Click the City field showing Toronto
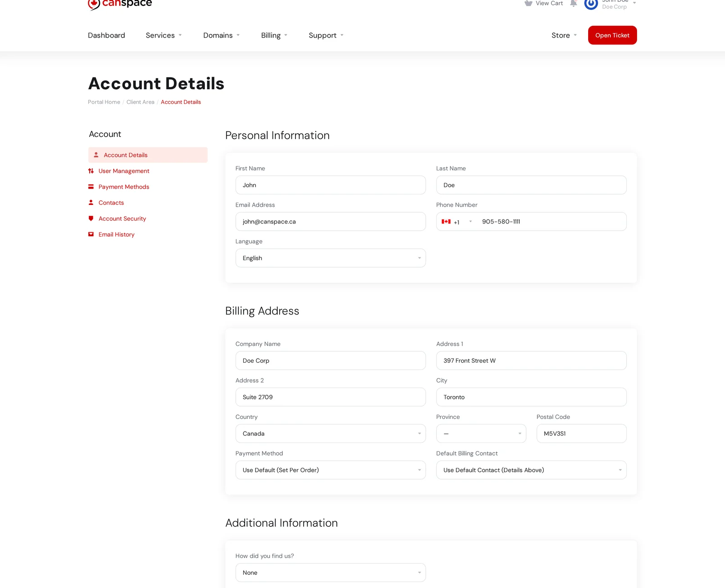Image resolution: width=725 pixels, height=588 pixels. pyautogui.click(x=531, y=397)
